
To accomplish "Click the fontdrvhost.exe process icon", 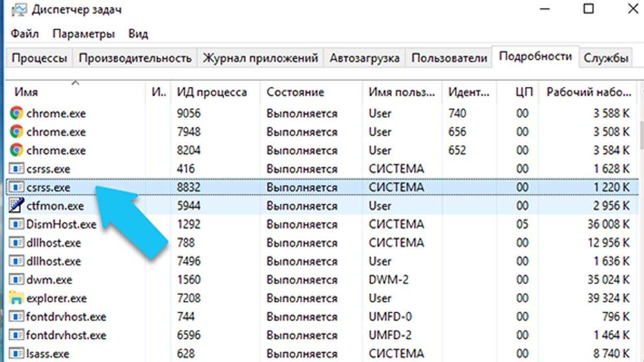I will (x=16, y=316).
